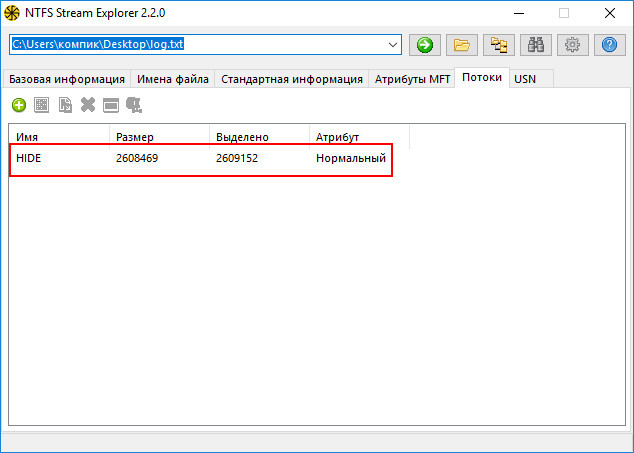
Task: Open file with the folder icon button
Action: [x=461, y=45]
